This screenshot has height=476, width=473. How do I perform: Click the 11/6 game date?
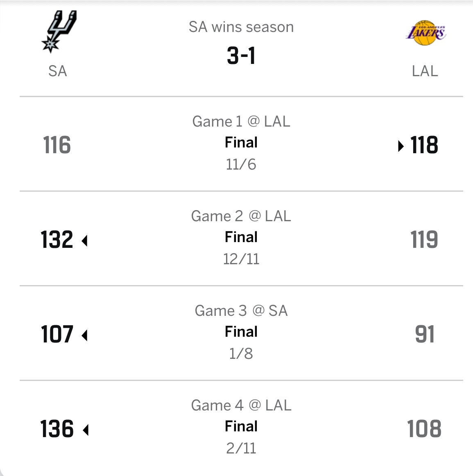point(241,164)
